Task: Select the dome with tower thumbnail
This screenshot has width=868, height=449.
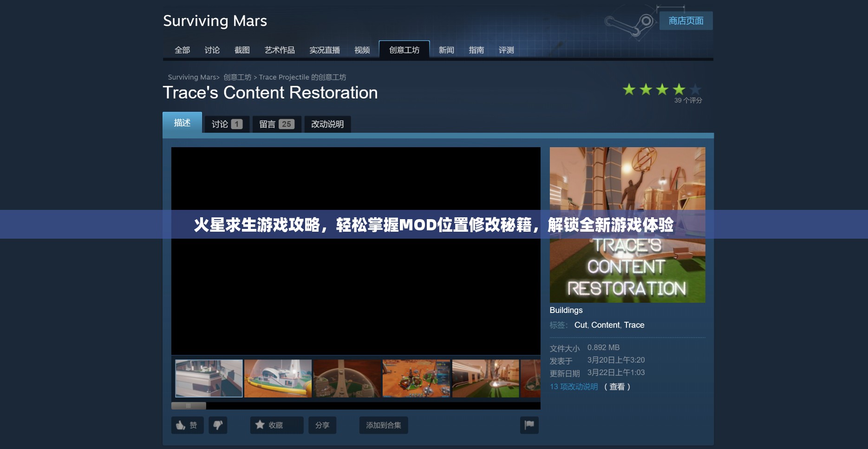Action: coord(347,378)
